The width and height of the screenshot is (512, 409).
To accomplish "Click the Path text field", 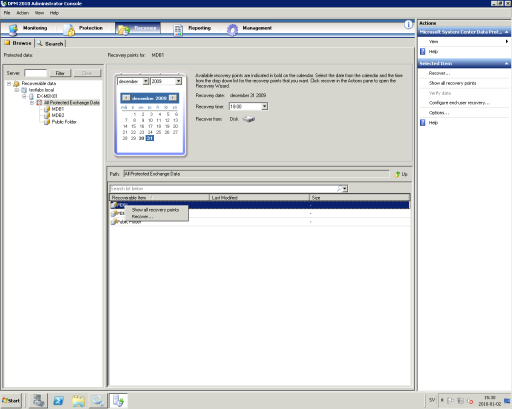I will pyautogui.click(x=256, y=174).
